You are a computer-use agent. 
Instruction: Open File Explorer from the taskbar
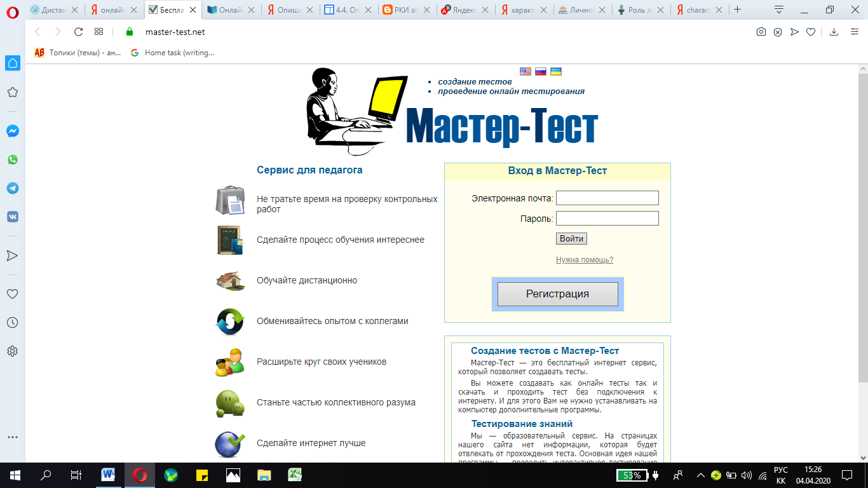[264, 475]
